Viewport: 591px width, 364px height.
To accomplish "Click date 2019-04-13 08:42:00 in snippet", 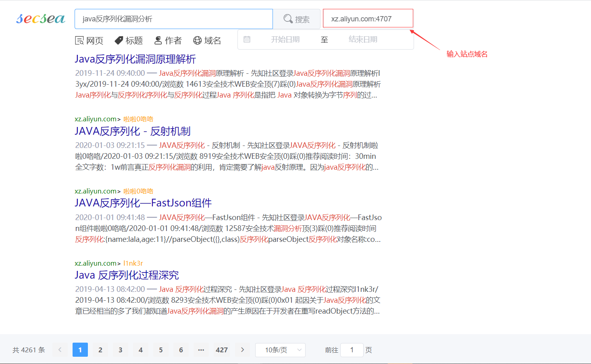I will 110,289.
